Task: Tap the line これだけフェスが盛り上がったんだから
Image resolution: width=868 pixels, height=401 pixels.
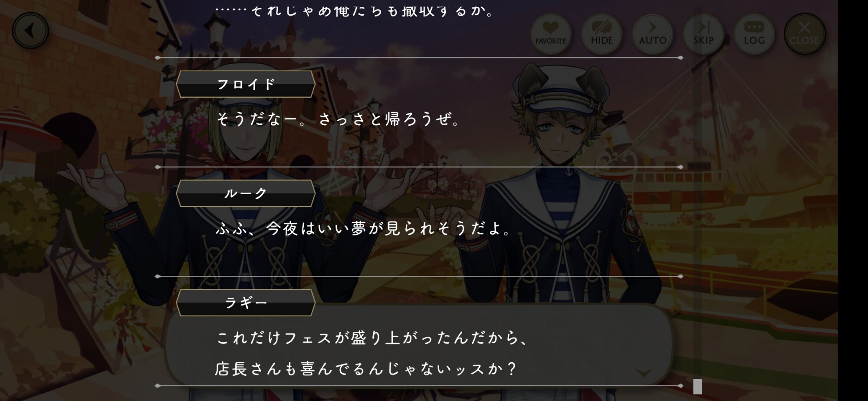Action: point(372,338)
